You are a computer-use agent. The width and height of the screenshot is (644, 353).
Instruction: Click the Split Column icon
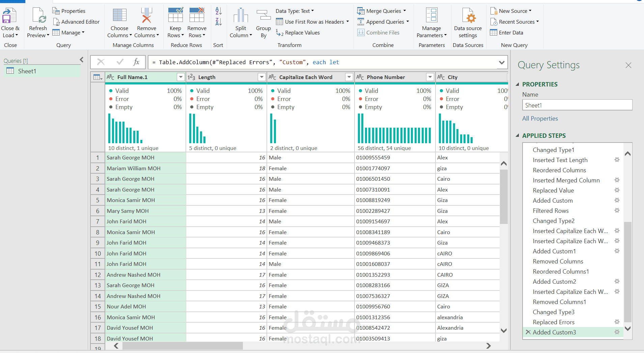pyautogui.click(x=241, y=16)
